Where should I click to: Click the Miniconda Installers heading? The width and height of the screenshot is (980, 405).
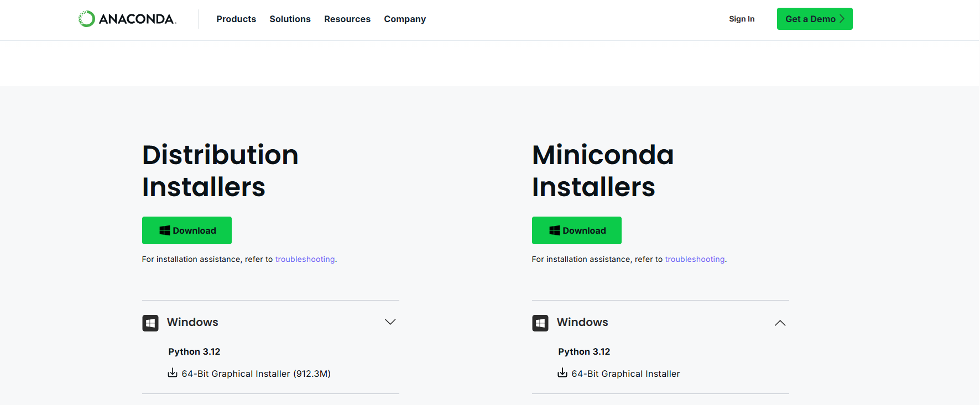[603, 171]
